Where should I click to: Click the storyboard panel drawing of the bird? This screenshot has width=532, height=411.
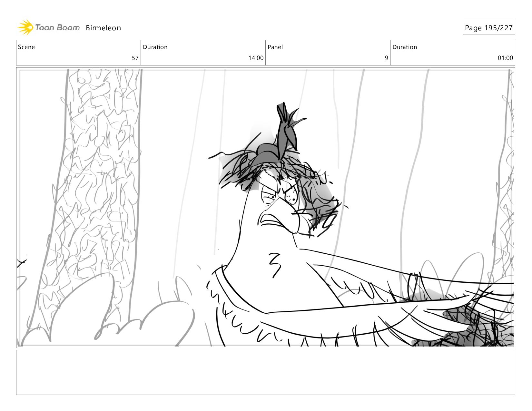click(x=266, y=208)
